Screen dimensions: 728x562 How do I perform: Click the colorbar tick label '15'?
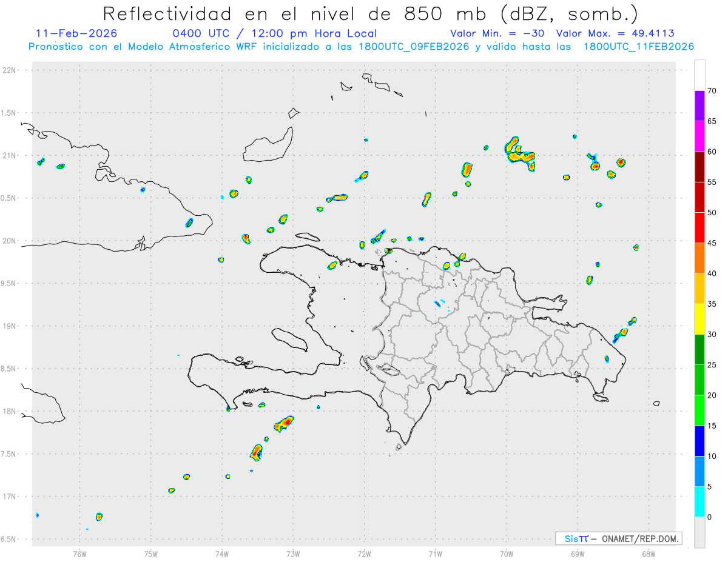[x=712, y=426]
